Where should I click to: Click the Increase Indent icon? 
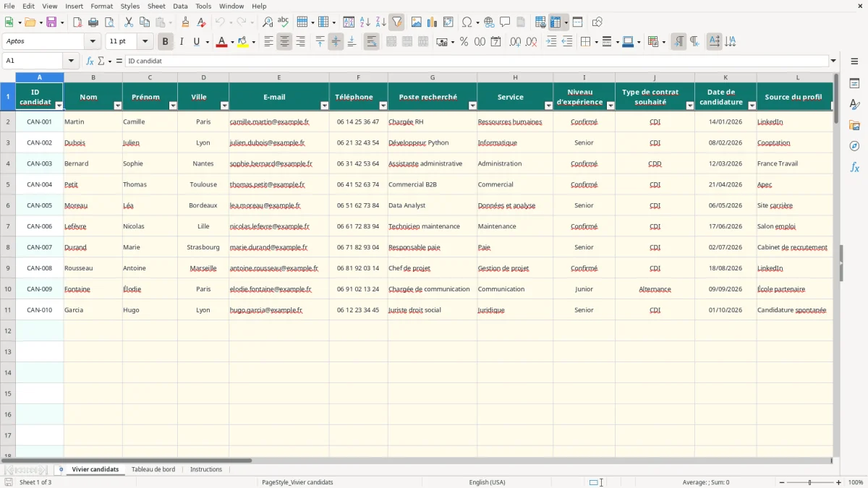coord(551,42)
